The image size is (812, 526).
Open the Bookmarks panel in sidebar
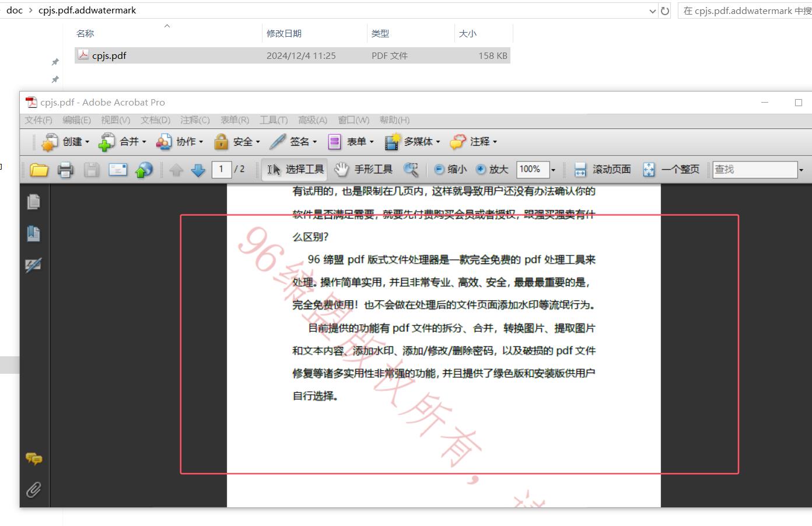(34, 234)
